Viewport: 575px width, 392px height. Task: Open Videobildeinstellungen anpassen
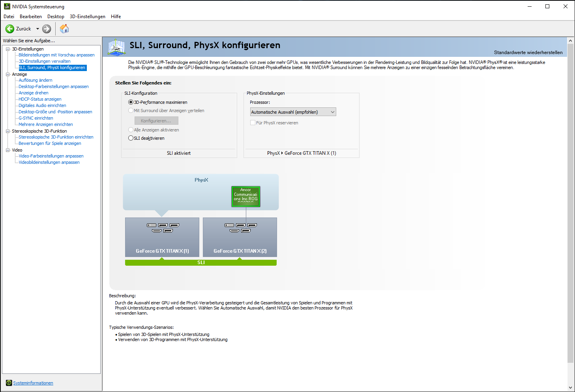(49, 162)
